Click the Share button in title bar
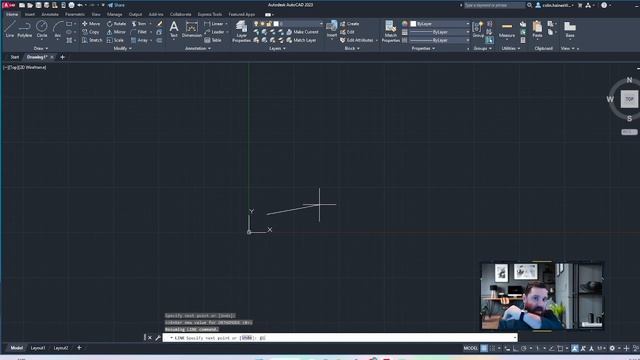Screen dimensions: 640x360 pos(116,5)
